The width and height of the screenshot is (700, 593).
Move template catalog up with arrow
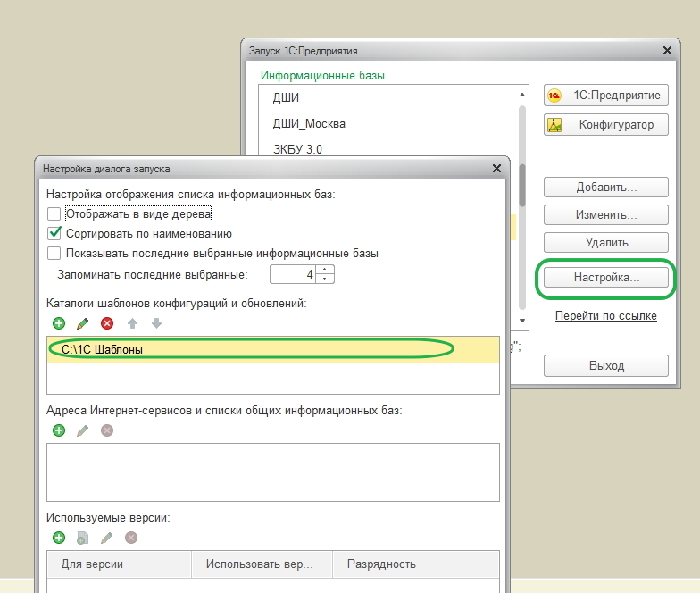tap(132, 323)
